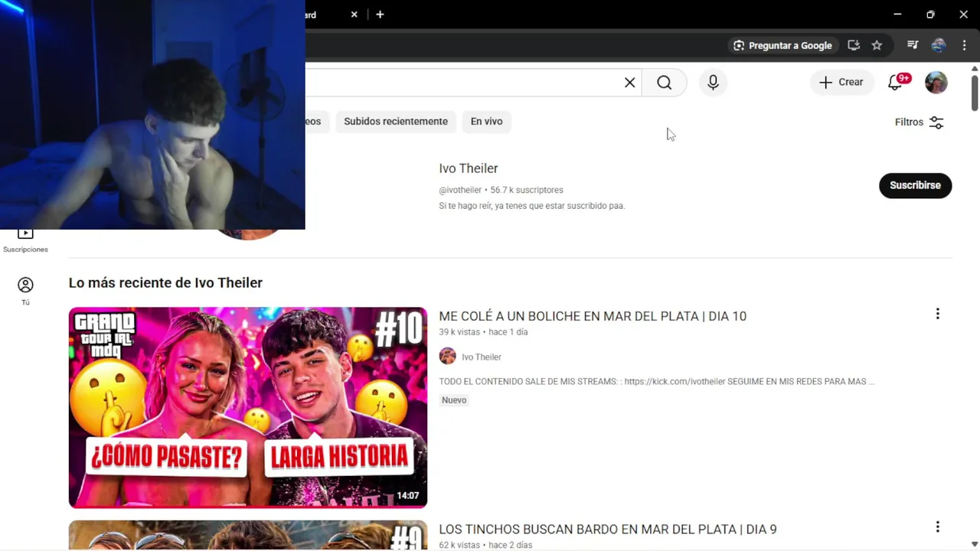980x551 pixels.
Task: Click Ivo Theiler channel name under DIA 10 video
Action: point(482,357)
